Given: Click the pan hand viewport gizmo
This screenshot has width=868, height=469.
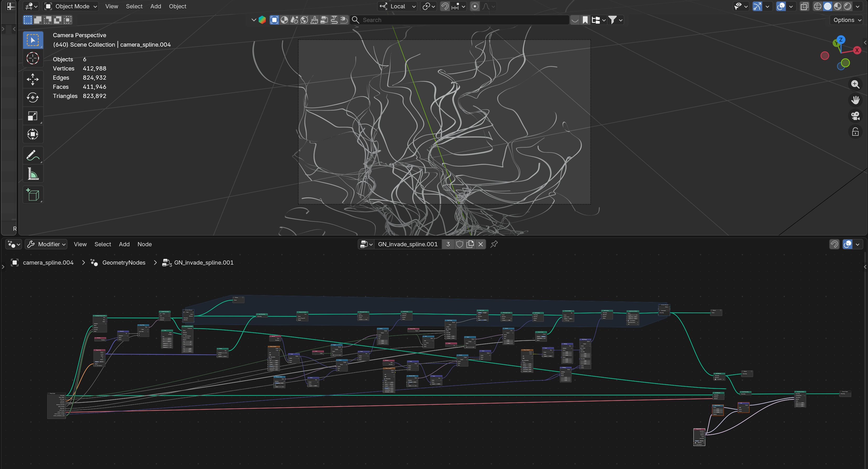Looking at the screenshot, I should click(855, 100).
